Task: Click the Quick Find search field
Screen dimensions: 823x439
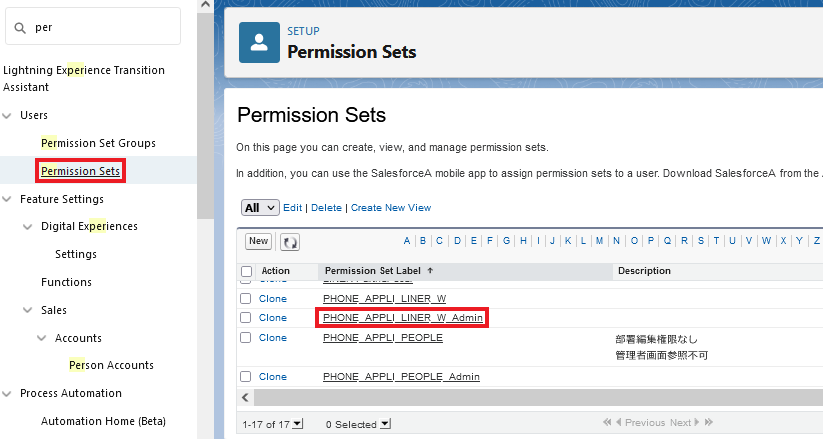Action: [x=93, y=27]
